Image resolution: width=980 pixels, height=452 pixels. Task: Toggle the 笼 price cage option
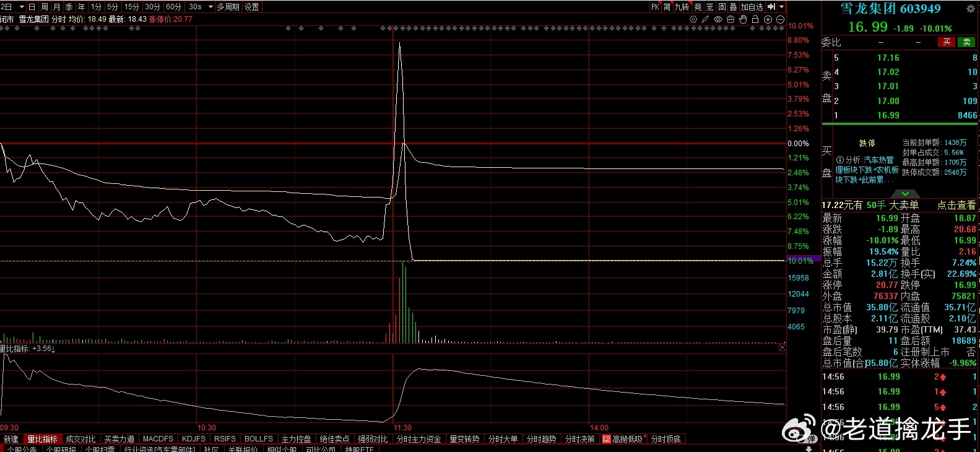[x=709, y=7]
